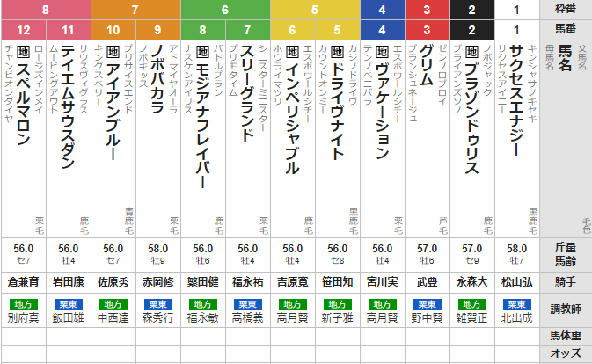Click the オッズ row header

click(x=566, y=353)
